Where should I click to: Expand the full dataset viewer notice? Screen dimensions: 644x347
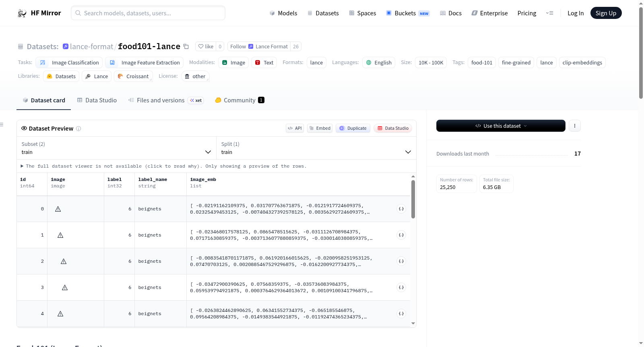pos(163,166)
